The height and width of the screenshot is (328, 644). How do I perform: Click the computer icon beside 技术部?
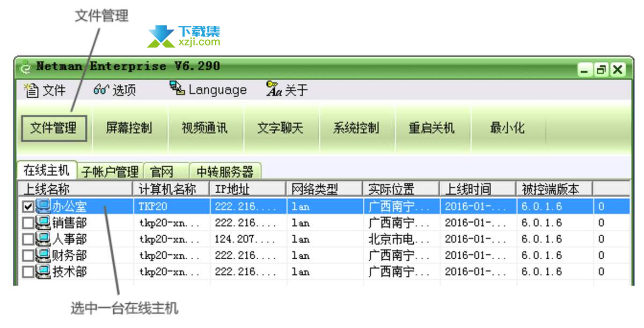(x=42, y=272)
